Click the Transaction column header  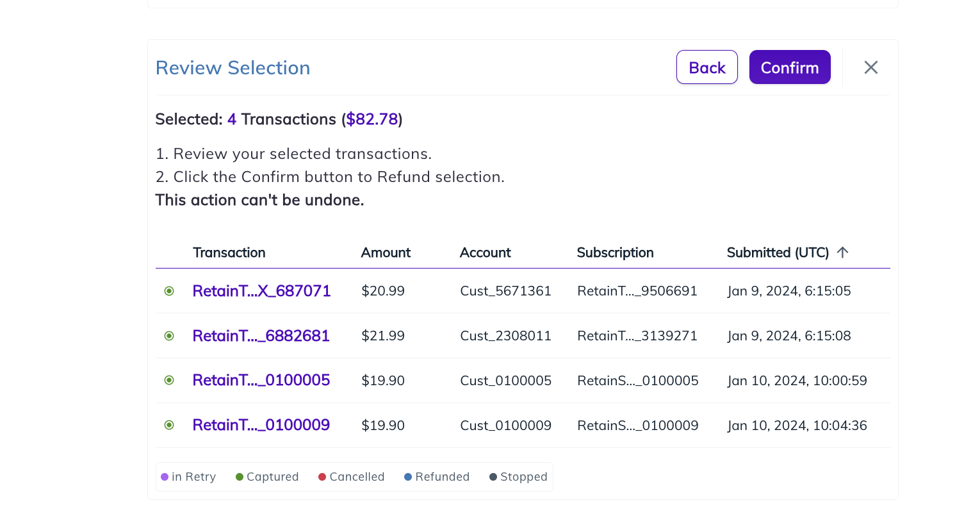[229, 253]
